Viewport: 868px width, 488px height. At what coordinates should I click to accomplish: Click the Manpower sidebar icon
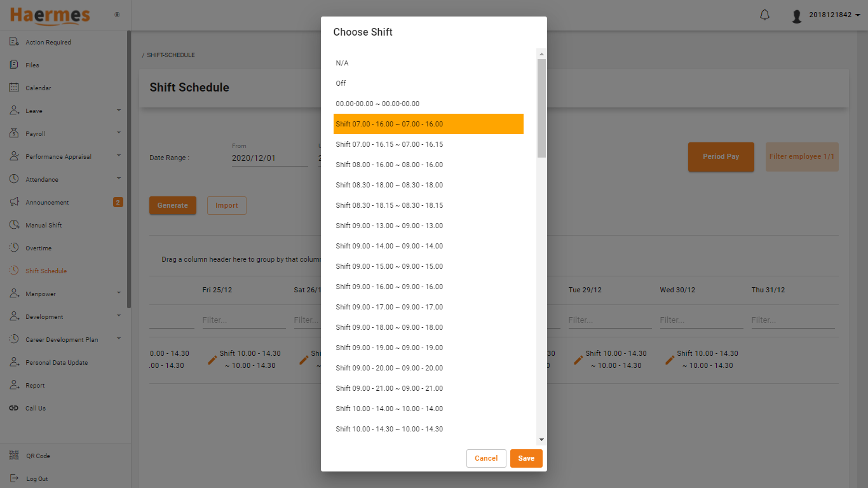coord(14,294)
